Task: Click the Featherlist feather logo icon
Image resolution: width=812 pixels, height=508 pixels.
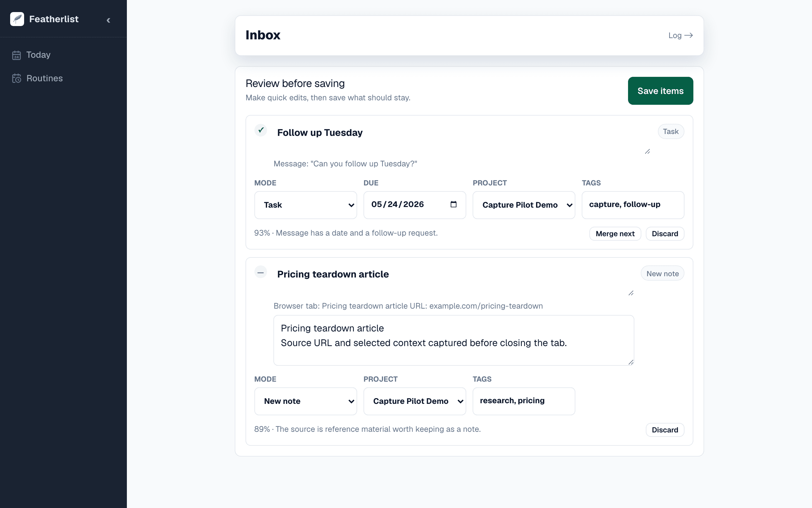Action: pos(17,19)
